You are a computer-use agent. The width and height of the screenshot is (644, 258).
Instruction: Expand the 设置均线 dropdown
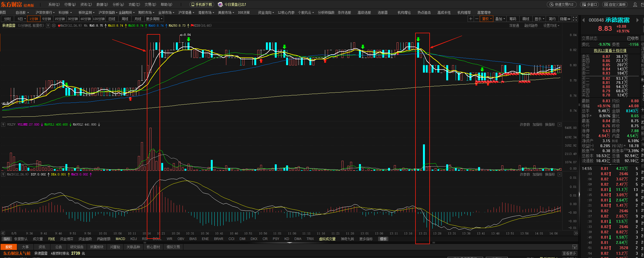(551, 25)
